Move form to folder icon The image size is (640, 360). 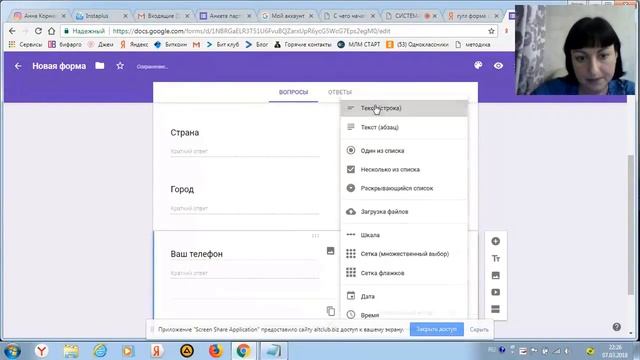[100, 65]
